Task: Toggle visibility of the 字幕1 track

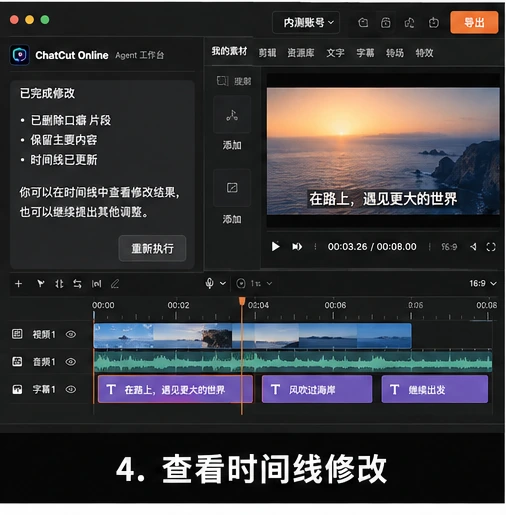Action: coord(71,389)
